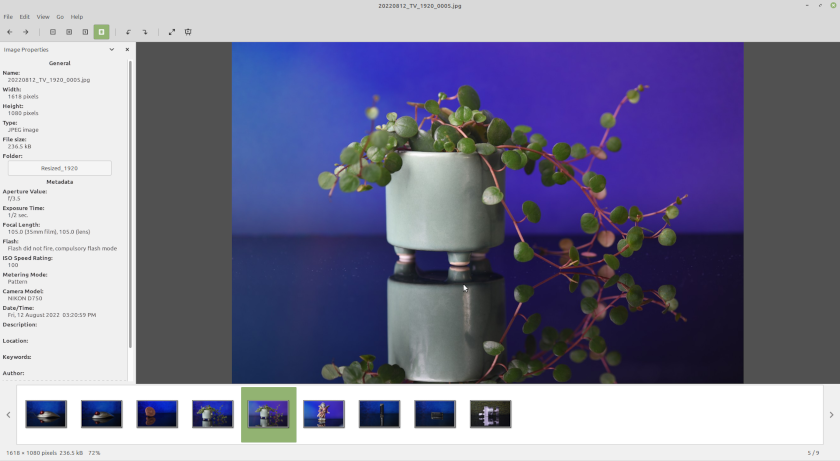Rotate the image clockwise

pyautogui.click(x=145, y=32)
